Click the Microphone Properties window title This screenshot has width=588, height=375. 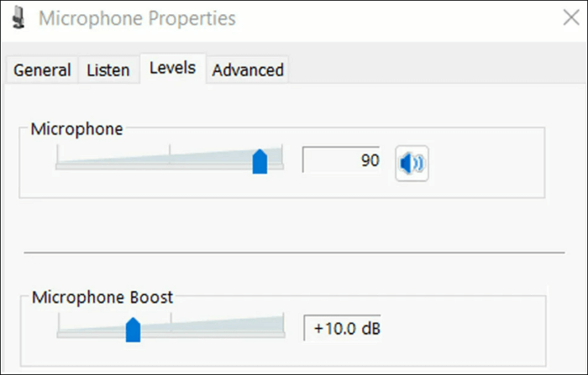click(135, 18)
